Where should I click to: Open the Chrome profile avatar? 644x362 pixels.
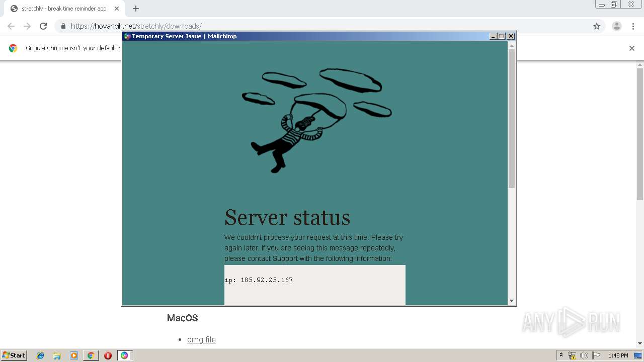[x=617, y=26]
